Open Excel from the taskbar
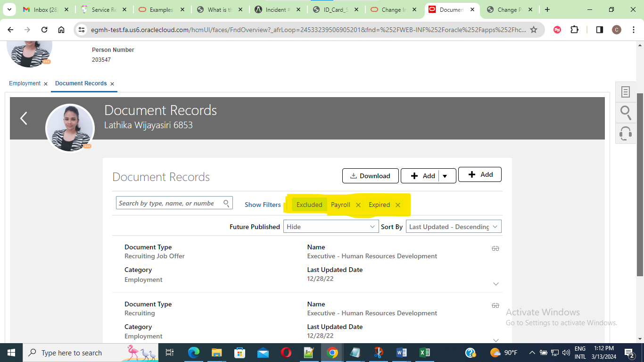Image resolution: width=644 pixels, height=362 pixels. [425, 353]
